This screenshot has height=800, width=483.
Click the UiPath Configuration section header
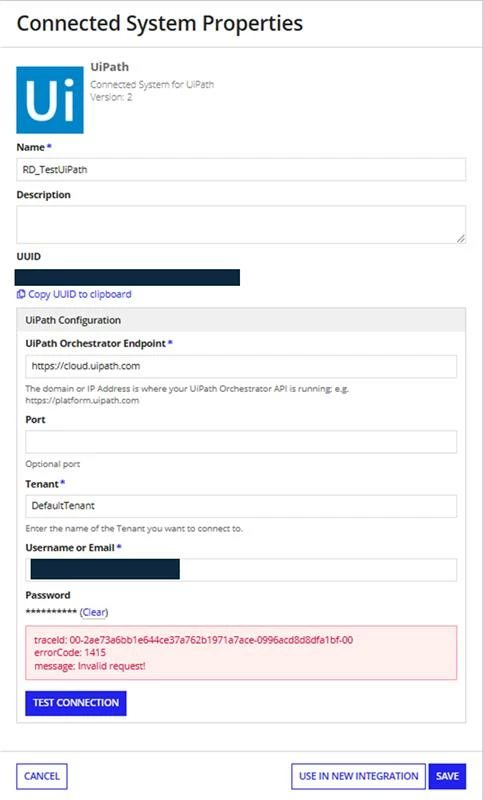click(241, 320)
